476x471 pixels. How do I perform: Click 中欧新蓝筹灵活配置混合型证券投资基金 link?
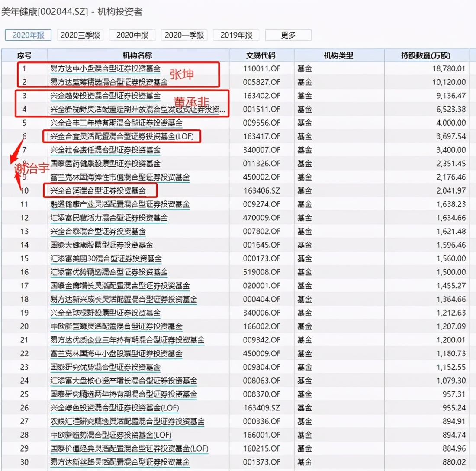coord(116,326)
